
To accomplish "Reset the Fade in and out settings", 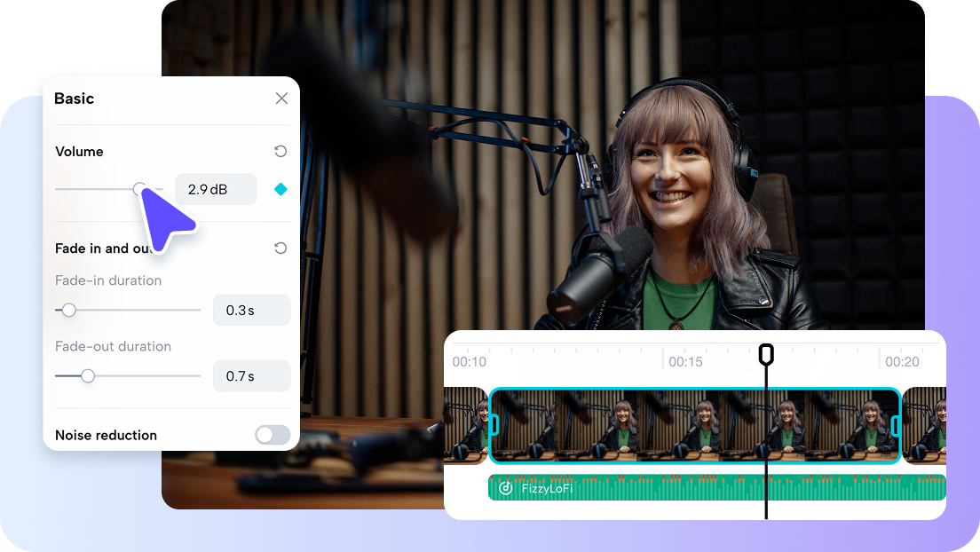I will 281,248.
